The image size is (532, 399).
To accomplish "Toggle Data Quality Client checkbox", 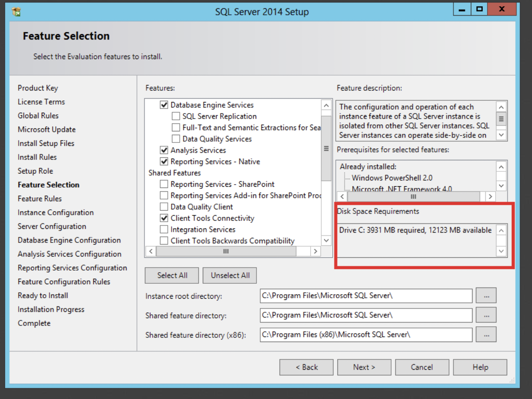I will tap(164, 207).
